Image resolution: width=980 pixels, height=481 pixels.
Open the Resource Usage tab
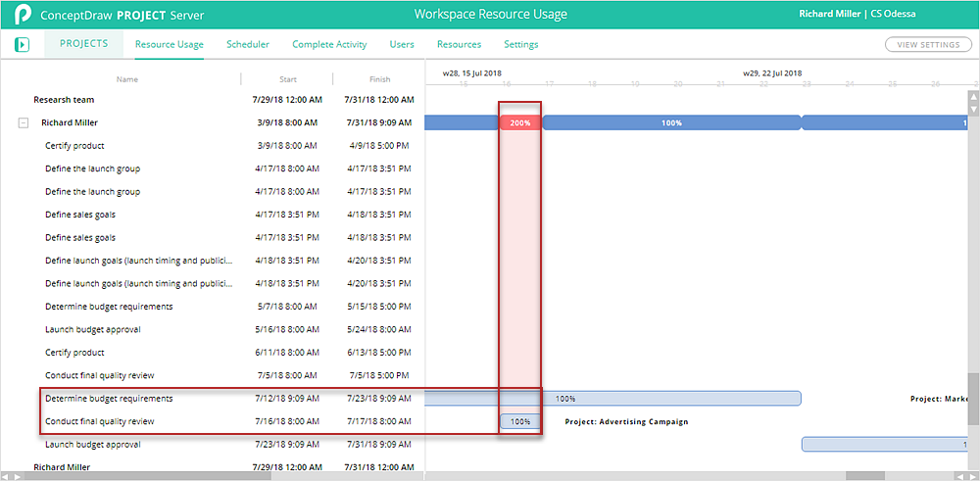click(x=170, y=45)
